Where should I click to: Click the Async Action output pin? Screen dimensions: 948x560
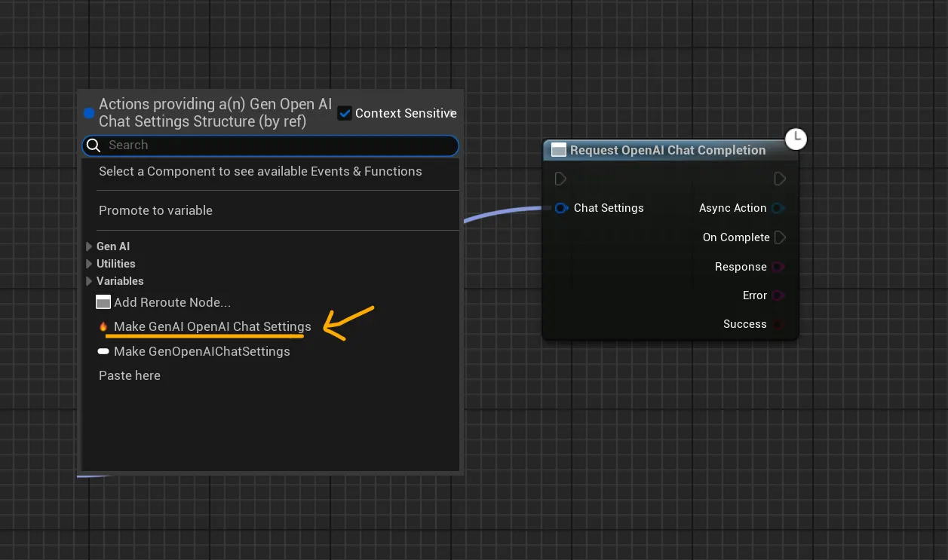click(x=778, y=208)
